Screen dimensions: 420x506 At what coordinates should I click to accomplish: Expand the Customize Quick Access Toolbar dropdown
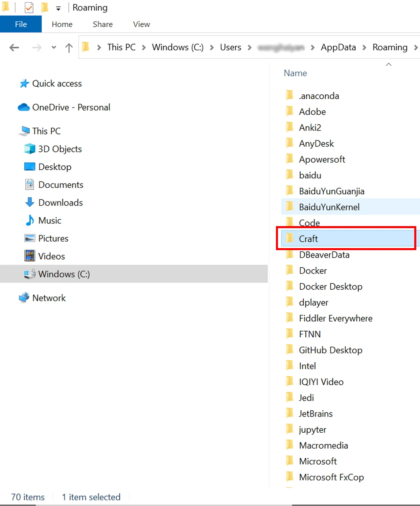tap(58, 8)
